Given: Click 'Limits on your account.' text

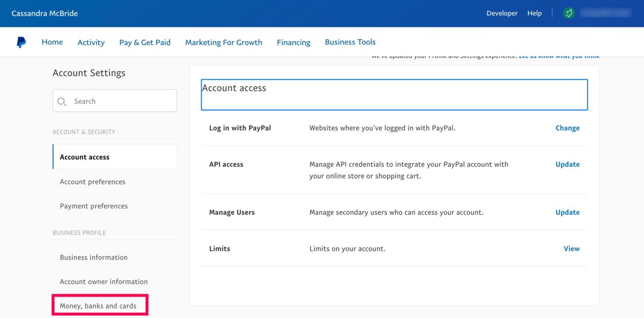Looking at the screenshot, I should tap(347, 249).
